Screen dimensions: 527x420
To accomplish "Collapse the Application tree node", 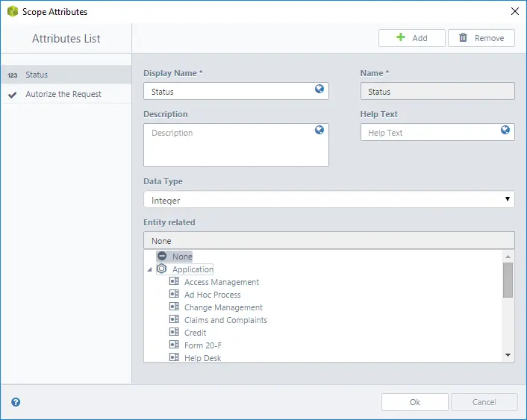I will pyautogui.click(x=149, y=269).
